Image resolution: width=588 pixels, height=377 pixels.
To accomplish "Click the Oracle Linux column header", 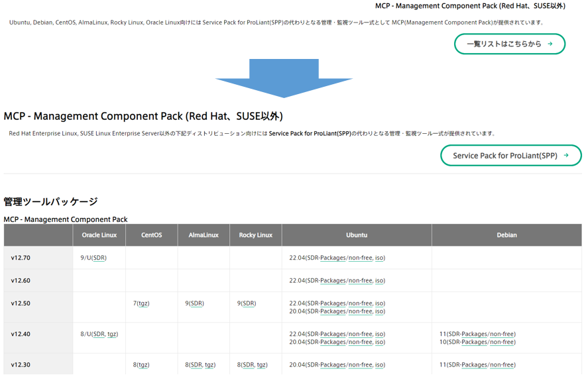I will (99, 235).
